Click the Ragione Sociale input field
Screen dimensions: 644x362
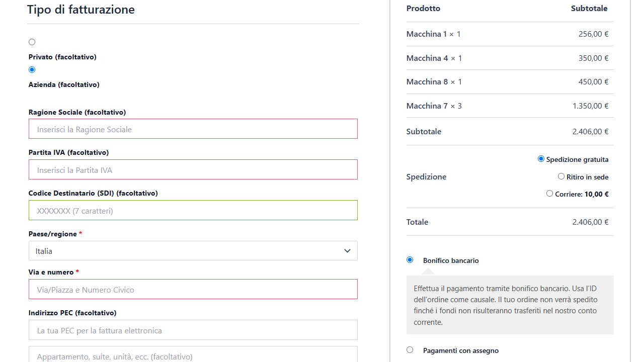(x=193, y=129)
